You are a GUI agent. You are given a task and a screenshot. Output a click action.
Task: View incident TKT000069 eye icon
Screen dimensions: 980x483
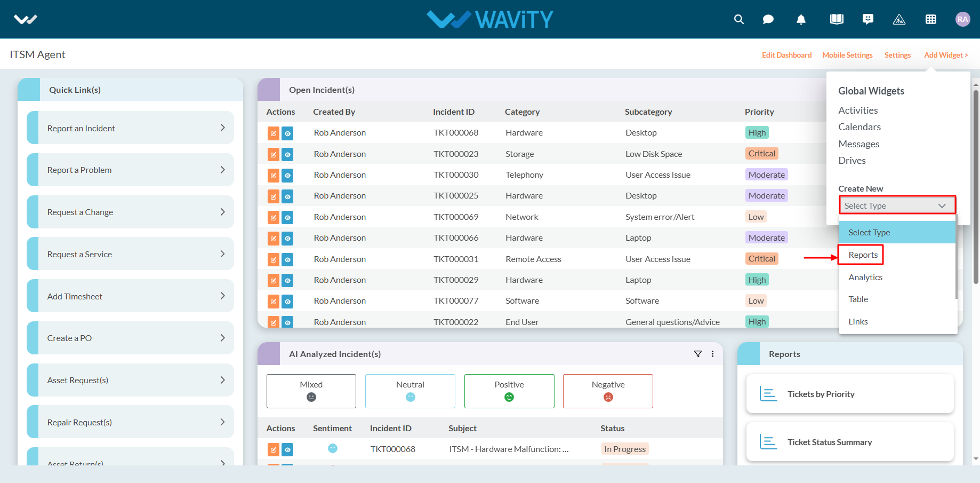click(287, 217)
